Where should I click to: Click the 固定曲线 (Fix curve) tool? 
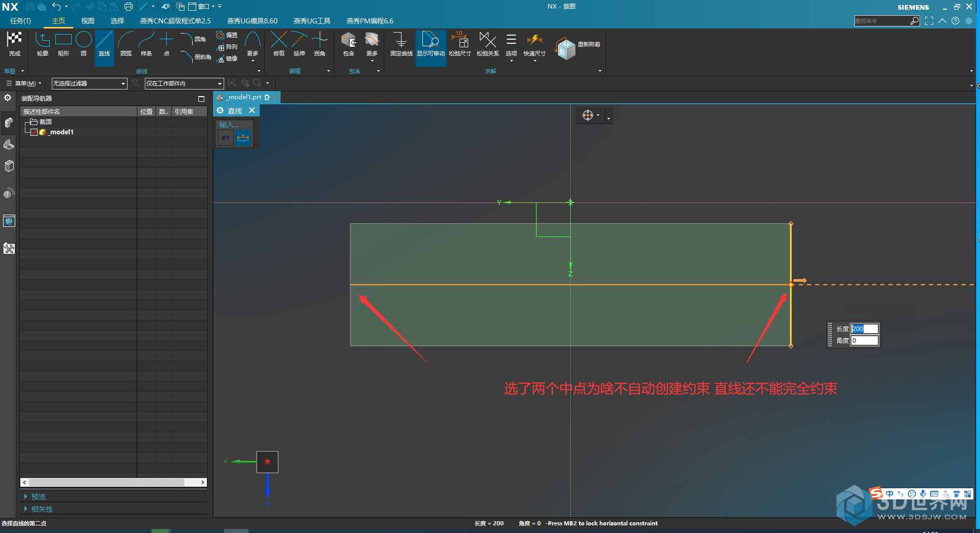click(401, 44)
